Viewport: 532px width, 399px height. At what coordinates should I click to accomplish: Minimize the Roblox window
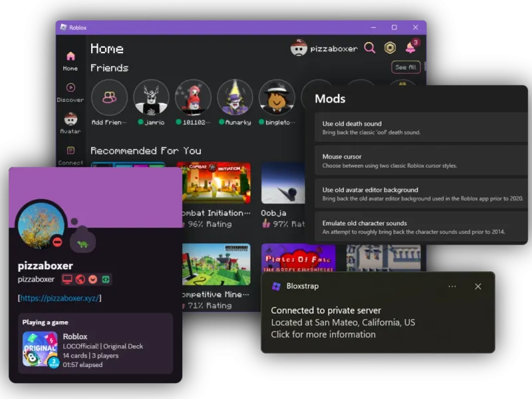coord(373,27)
